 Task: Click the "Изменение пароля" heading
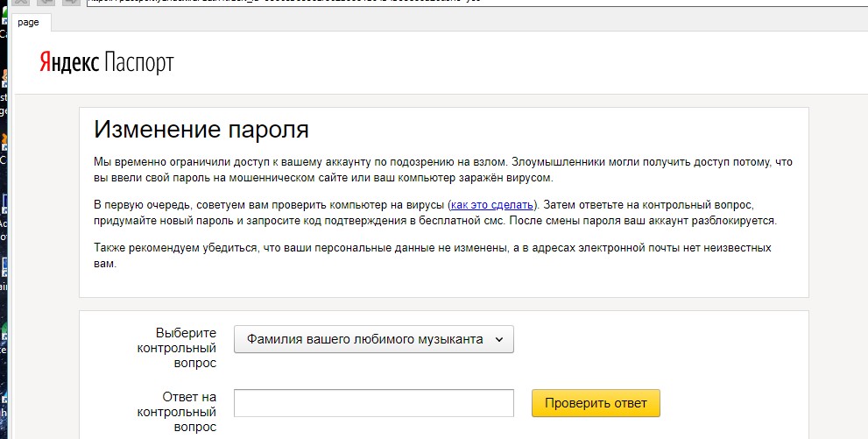pos(201,131)
